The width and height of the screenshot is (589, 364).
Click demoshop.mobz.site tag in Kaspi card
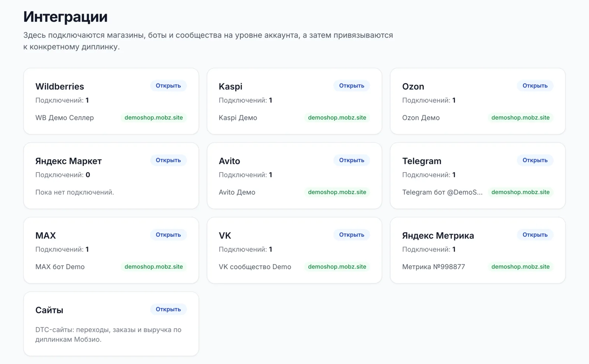click(x=337, y=118)
